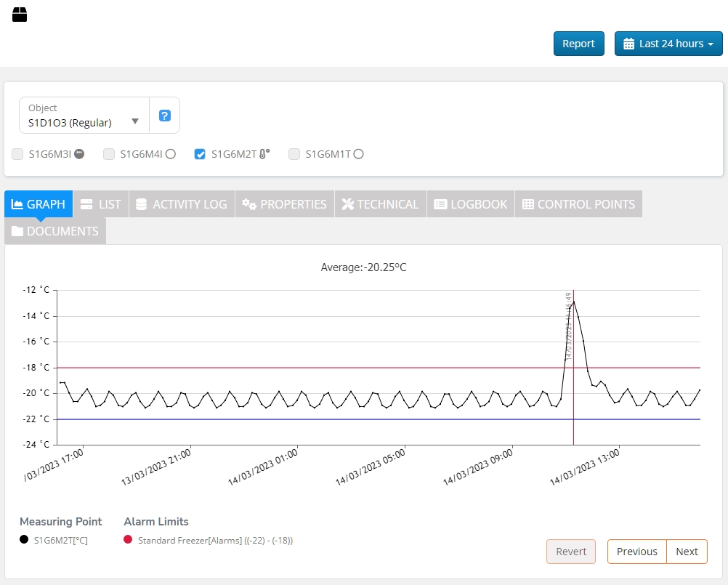Click the red Alarm Limits legend dot
The image size is (728, 585).
tap(128, 540)
